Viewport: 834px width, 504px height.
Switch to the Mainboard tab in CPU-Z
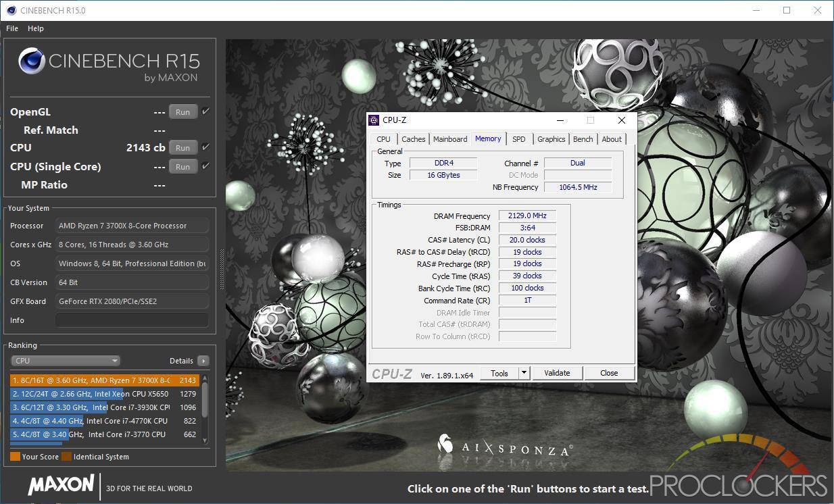coord(450,139)
